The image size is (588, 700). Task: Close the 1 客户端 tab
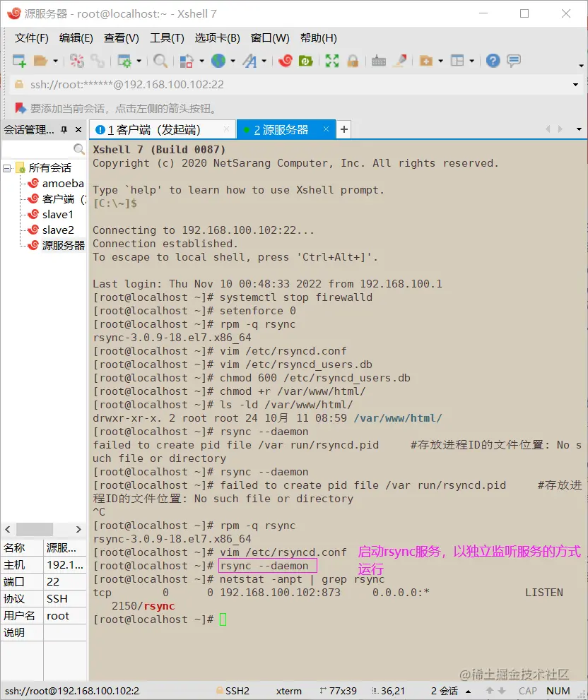(226, 129)
